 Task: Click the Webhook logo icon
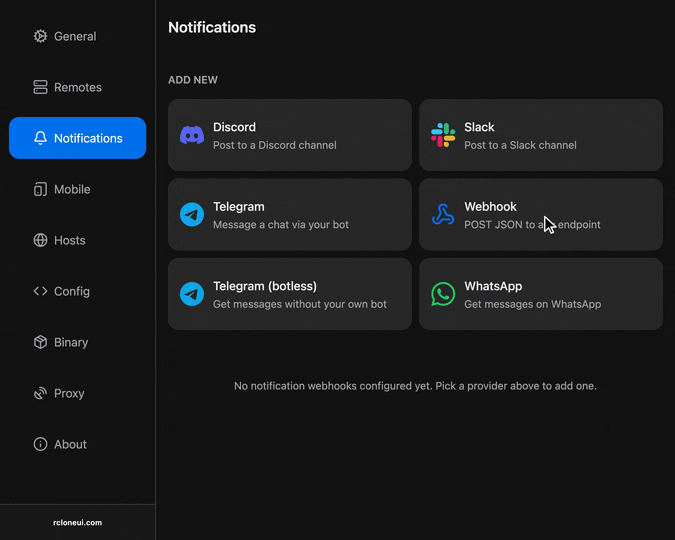[443, 214]
